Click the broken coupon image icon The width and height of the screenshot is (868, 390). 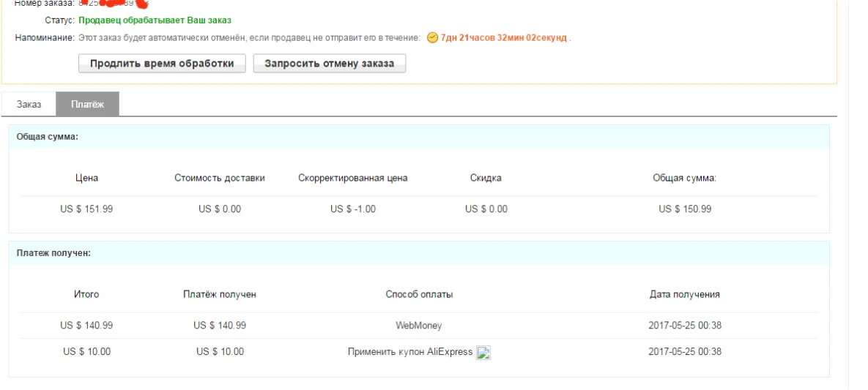(484, 353)
